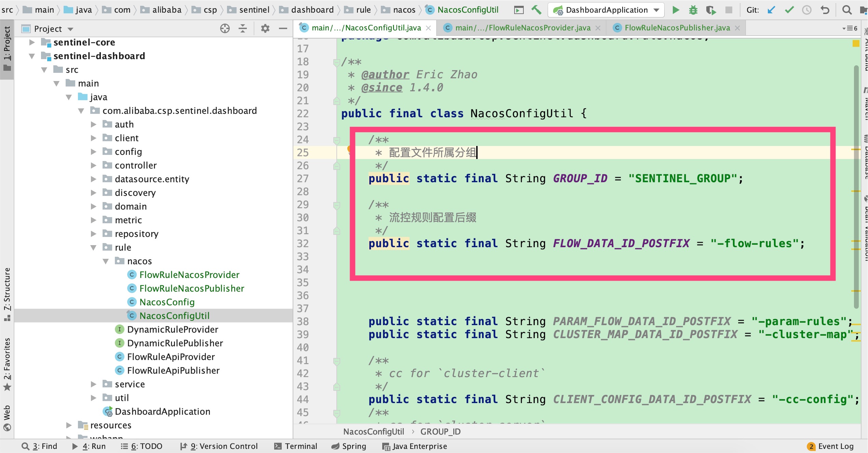Start debugging with the bug icon
868x453 pixels.
coord(693,10)
